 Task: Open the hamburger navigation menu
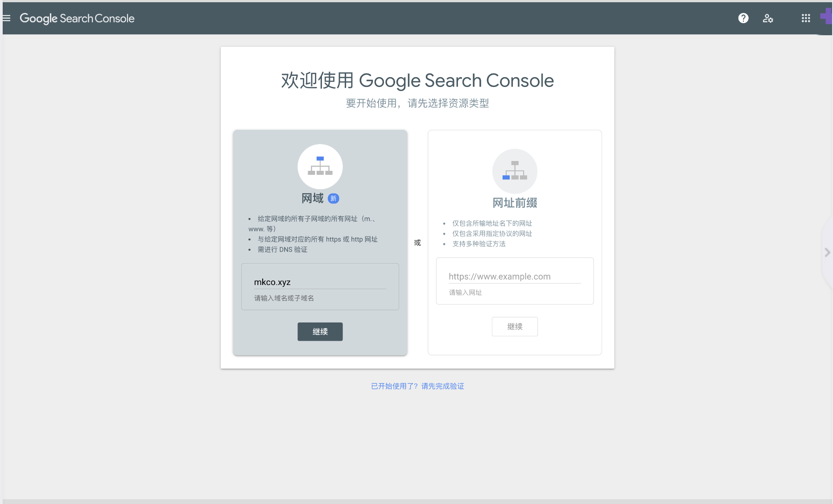point(7,18)
